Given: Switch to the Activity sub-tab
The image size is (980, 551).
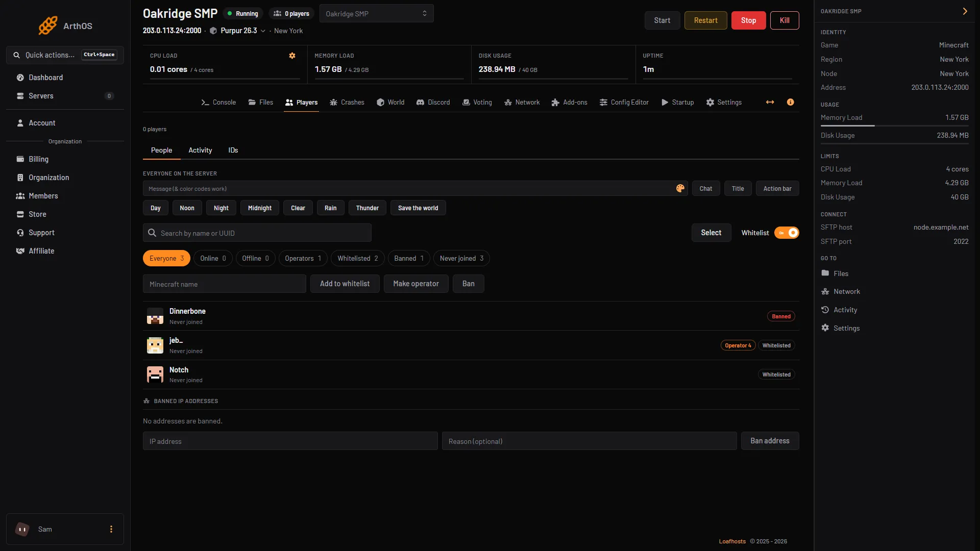Looking at the screenshot, I should coord(200,150).
